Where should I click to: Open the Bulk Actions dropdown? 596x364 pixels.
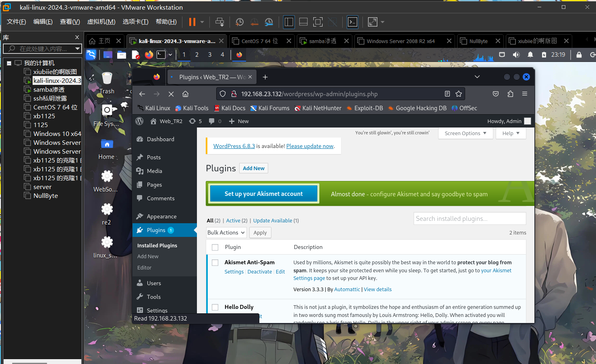[x=226, y=232]
